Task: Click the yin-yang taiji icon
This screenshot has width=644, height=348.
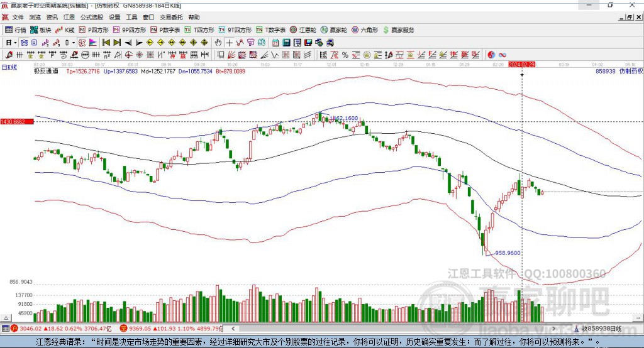Action: click(x=491, y=55)
